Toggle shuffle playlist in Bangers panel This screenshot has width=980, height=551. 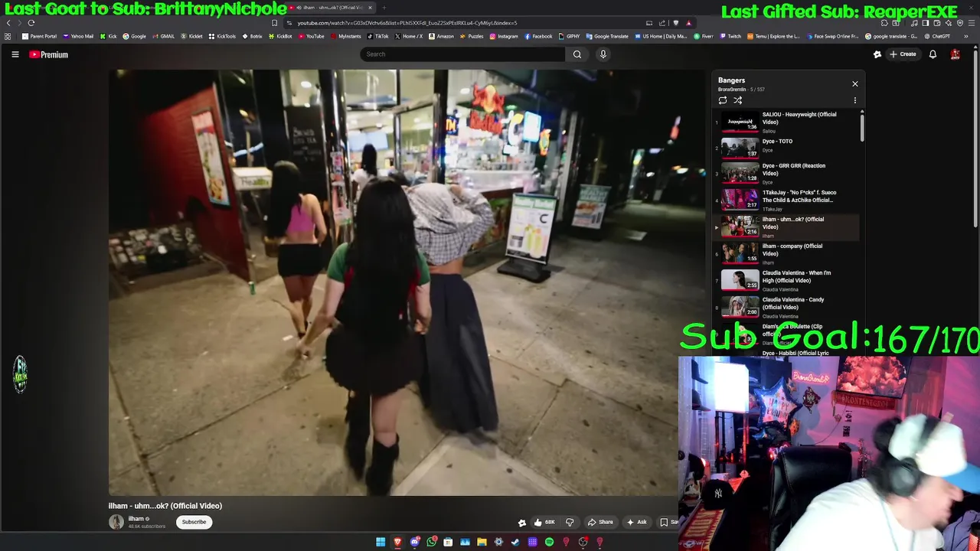click(x=738, y=100)
